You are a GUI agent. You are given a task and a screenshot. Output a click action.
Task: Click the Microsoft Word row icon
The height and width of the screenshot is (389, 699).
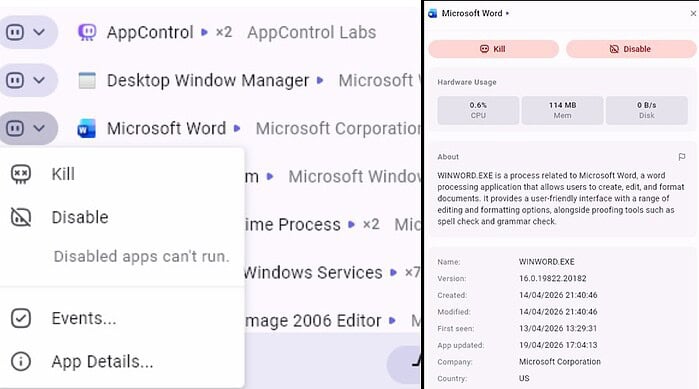tap(86, 129)
